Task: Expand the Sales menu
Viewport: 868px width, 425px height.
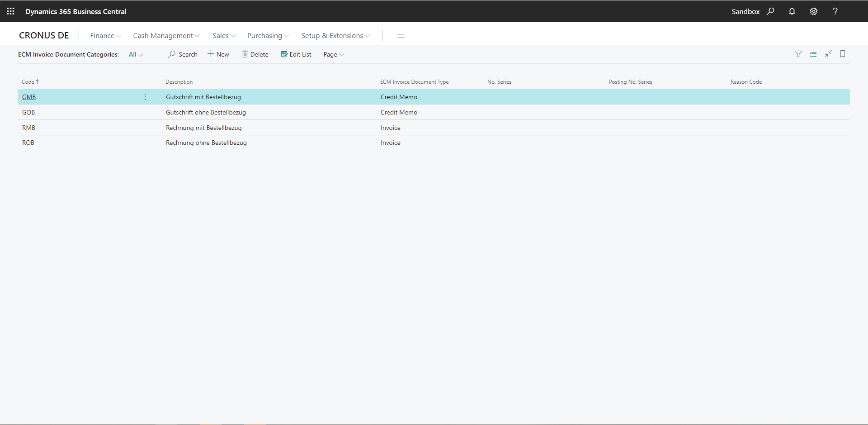Action: [224, 36]
